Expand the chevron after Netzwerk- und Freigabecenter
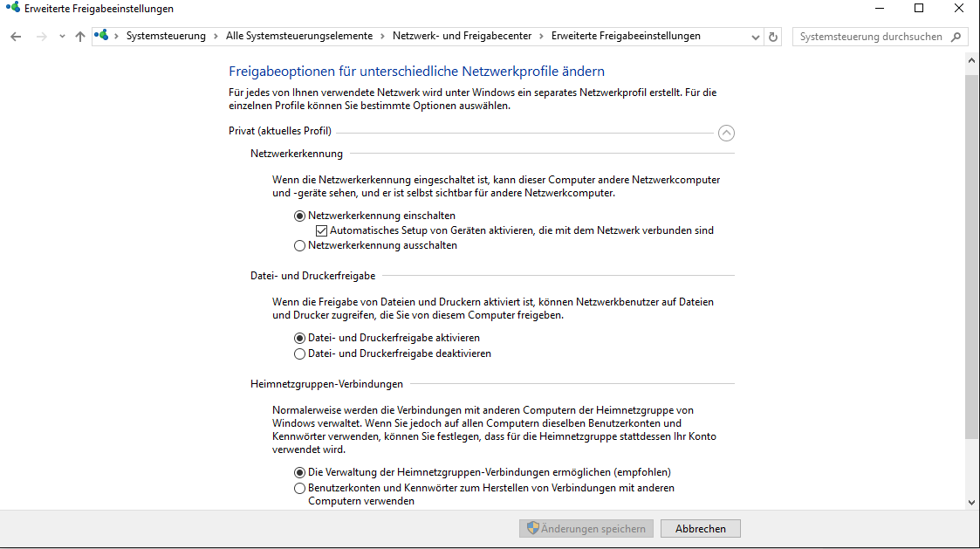Image resolution: width=980 pixels, height=549 pixels. coord(541,37)
